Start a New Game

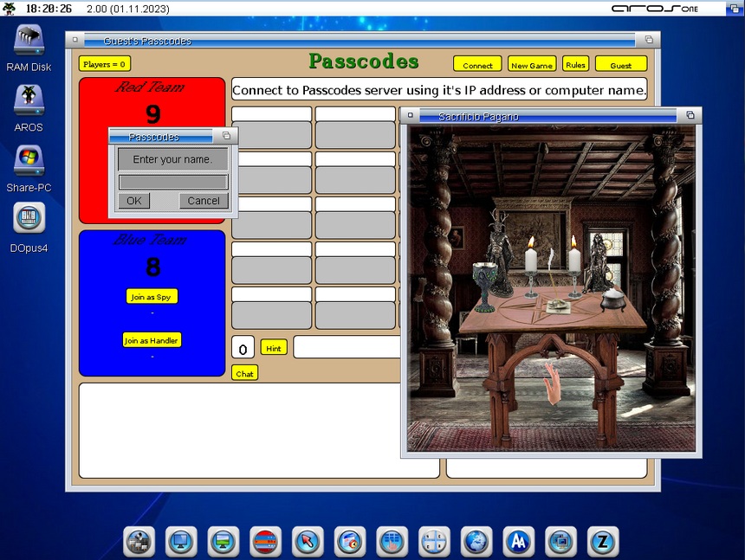pos(531,65)
